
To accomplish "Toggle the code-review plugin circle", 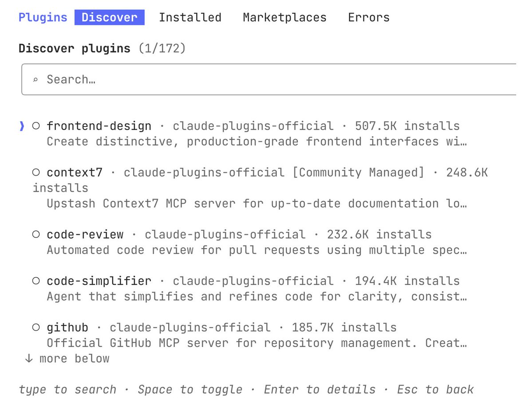I will [36, 234].
